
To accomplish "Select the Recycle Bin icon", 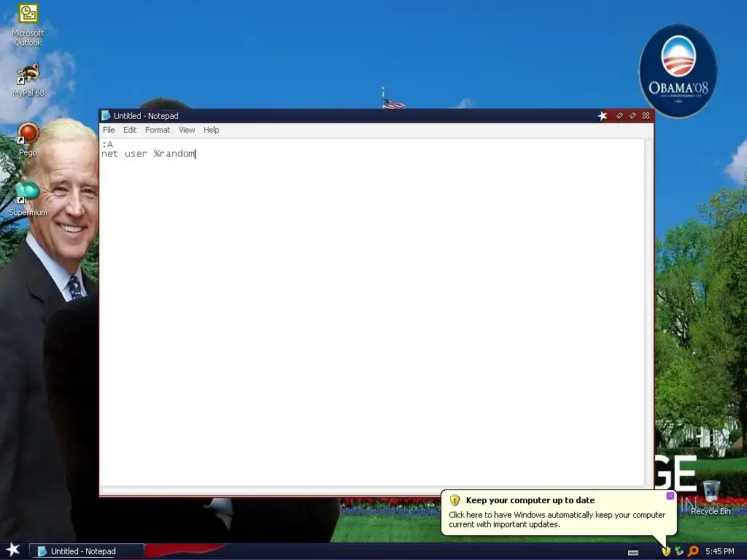I will click(711, 497).
